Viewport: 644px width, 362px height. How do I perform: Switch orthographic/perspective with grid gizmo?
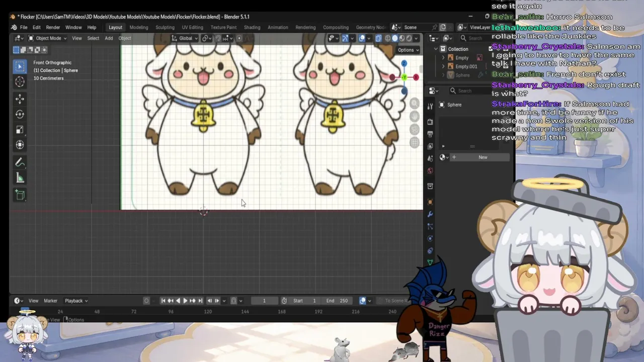click(x=415, y=143)
